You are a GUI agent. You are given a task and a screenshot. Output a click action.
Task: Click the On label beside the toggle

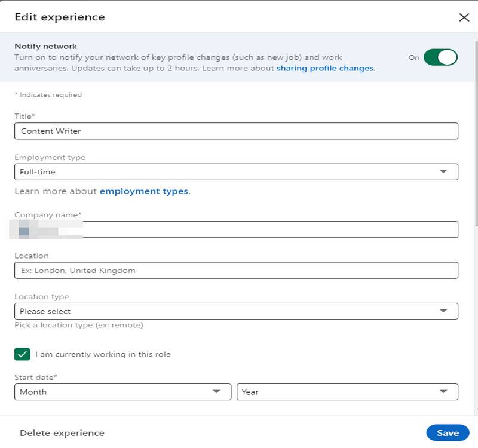click(x=414, y=57)
